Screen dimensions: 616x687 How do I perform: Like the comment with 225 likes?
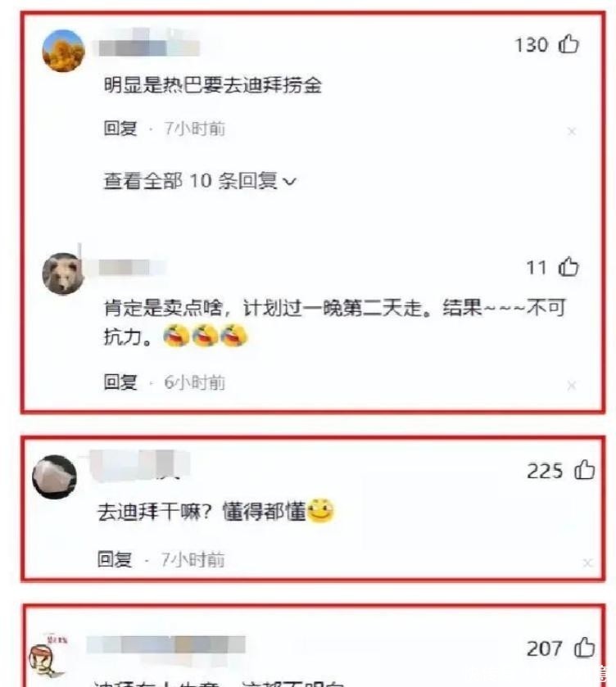pos(584,470)
